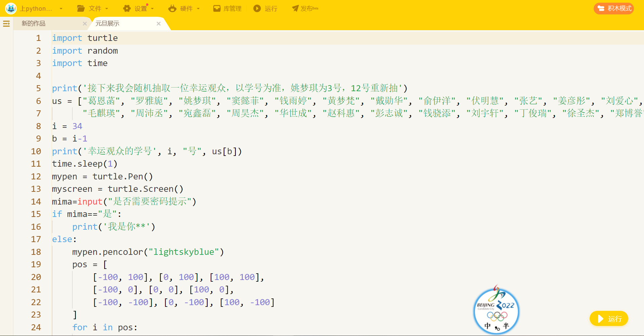Close the 元旦展示 tab
This screenshot has height=336, width=644.
(159, 23)
